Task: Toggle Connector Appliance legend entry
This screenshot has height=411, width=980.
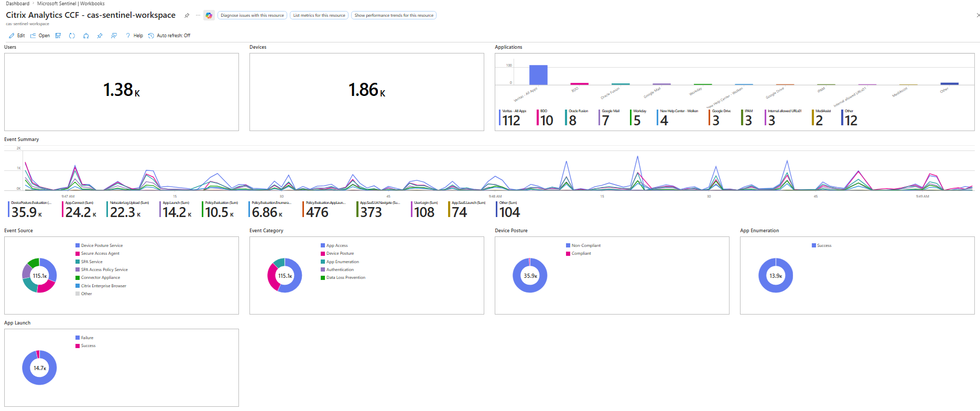Action: point(98,277)
